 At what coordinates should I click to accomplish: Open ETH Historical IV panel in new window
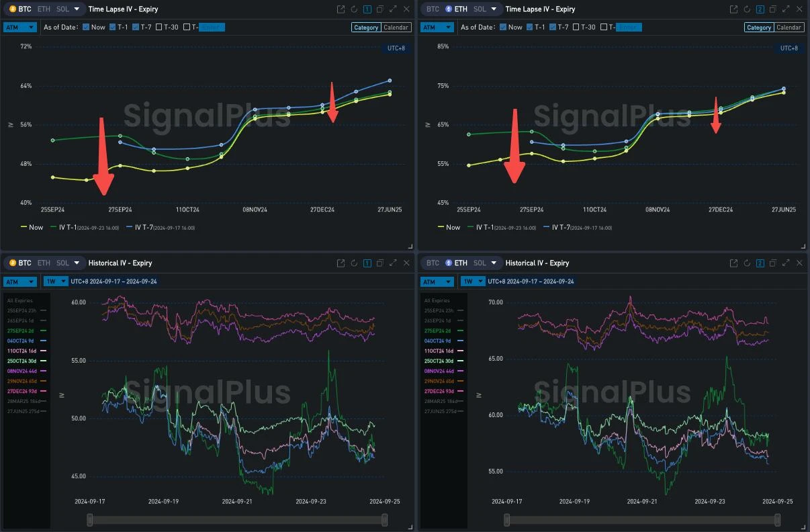point(733,263)
